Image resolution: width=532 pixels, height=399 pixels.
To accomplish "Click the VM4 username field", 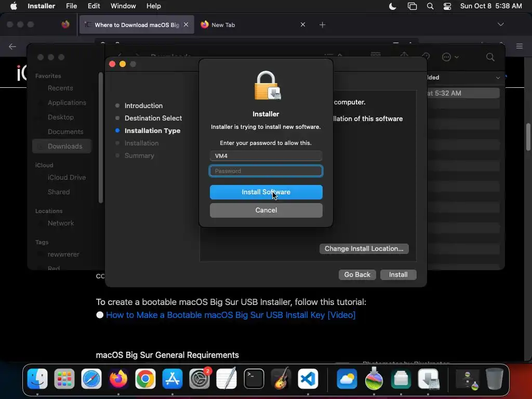I will pos(266,156).
